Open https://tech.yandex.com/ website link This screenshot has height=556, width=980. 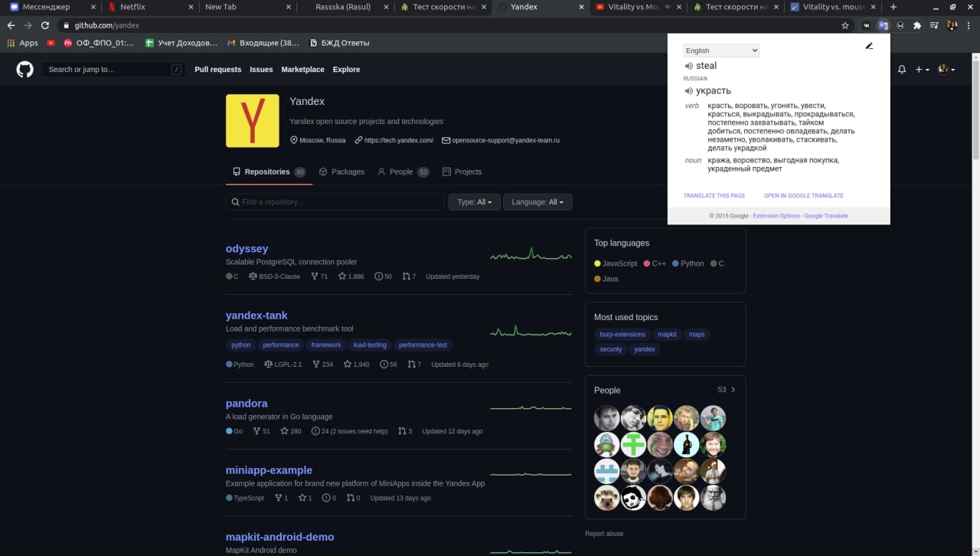pos(394,140)
